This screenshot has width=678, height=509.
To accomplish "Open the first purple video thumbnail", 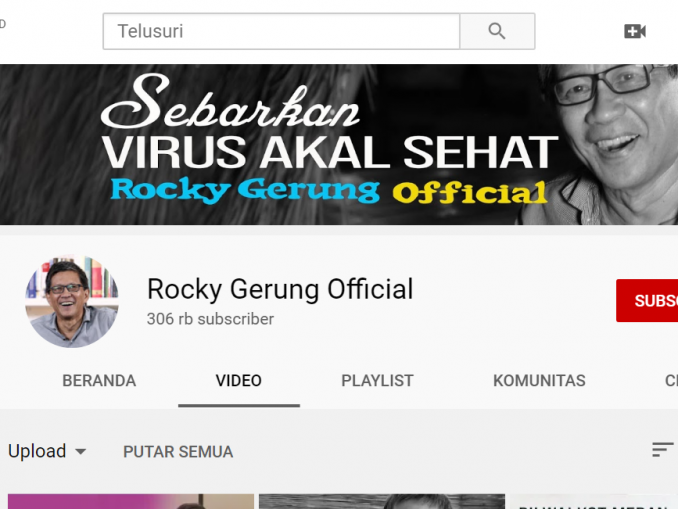I will coord(131,502).
